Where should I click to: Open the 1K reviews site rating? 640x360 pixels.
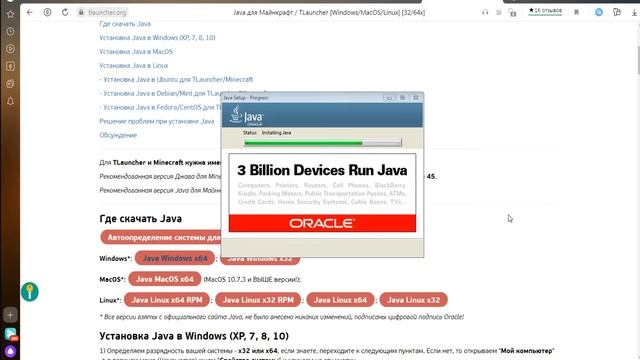(545, 11)
